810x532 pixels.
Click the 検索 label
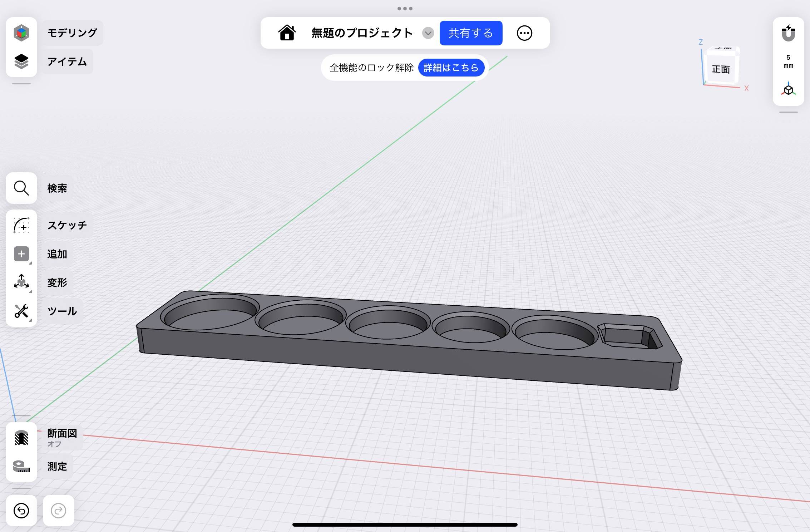tap(57, 188)
